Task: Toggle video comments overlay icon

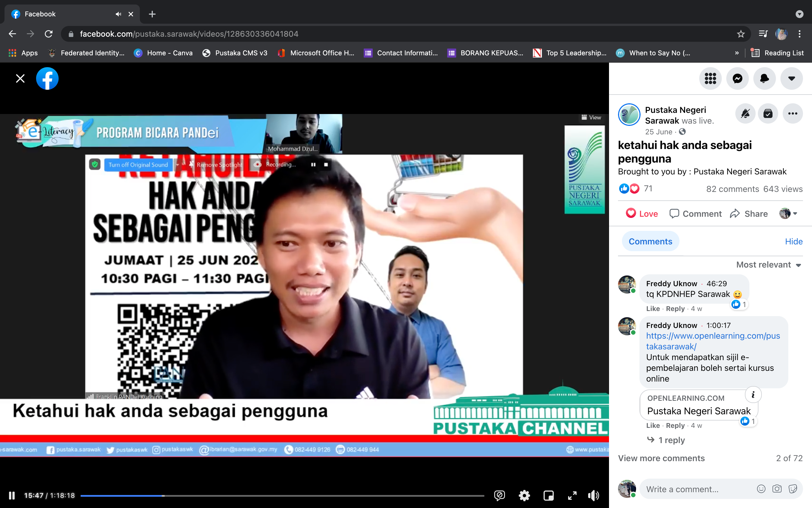Action: [500, 495]
